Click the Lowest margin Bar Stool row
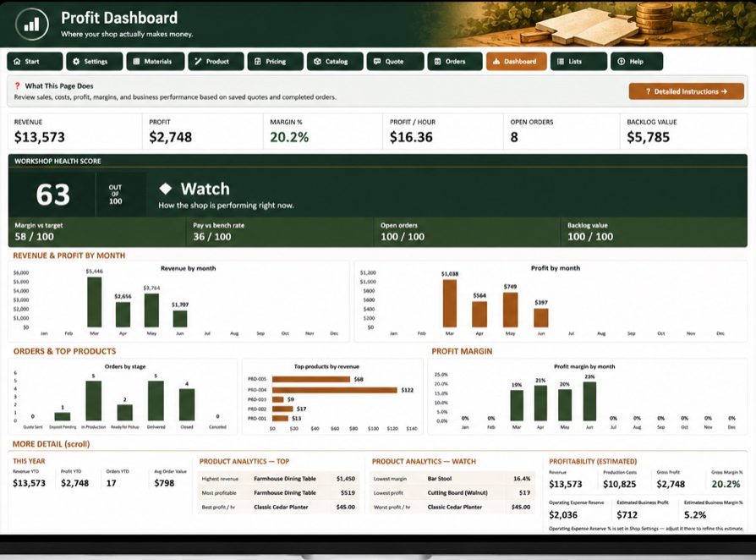 (x=452, y=479)
